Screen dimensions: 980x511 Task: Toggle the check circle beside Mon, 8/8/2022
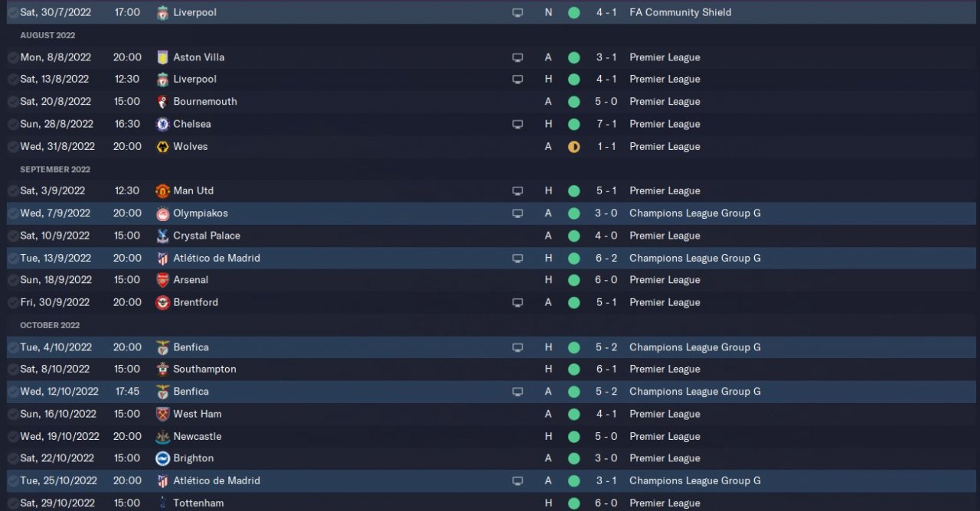(x=13, y=57)
